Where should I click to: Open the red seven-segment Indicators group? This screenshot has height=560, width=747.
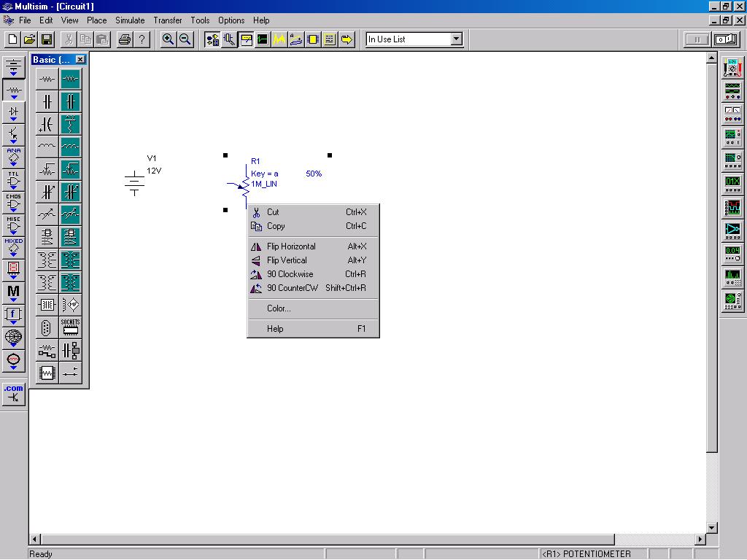pos(13,270)
